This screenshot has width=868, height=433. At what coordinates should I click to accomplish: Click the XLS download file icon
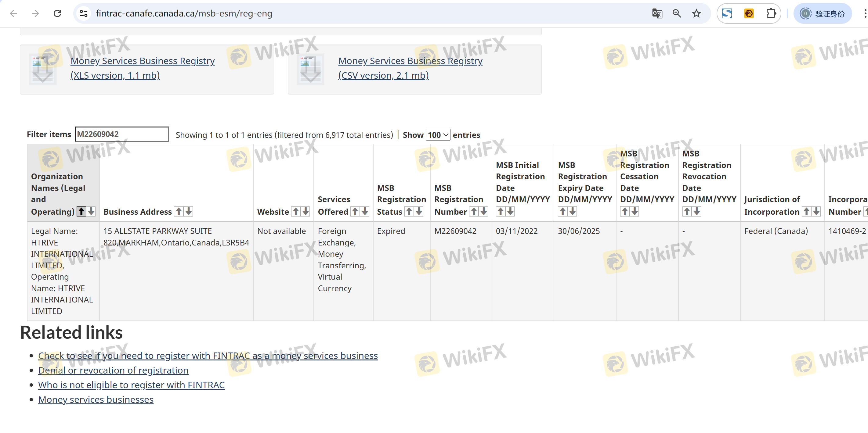pos(43,69)
